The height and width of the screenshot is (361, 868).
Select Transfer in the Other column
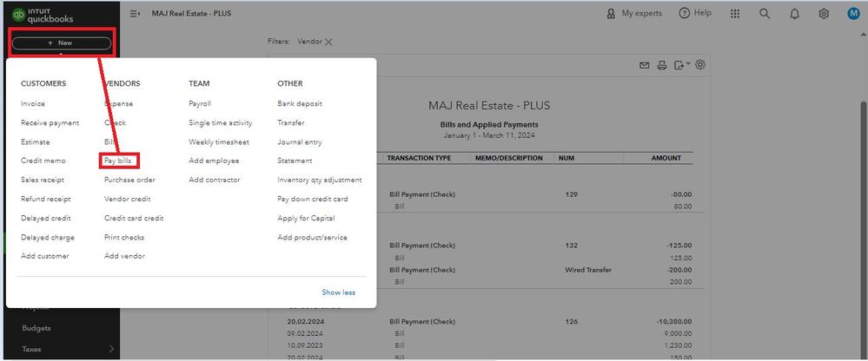point(290,122)
